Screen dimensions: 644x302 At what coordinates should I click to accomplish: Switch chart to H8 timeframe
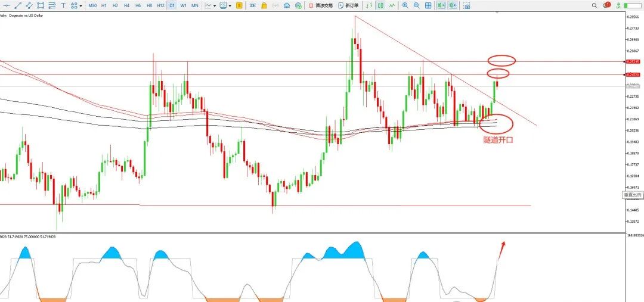[x=149, y=6]
